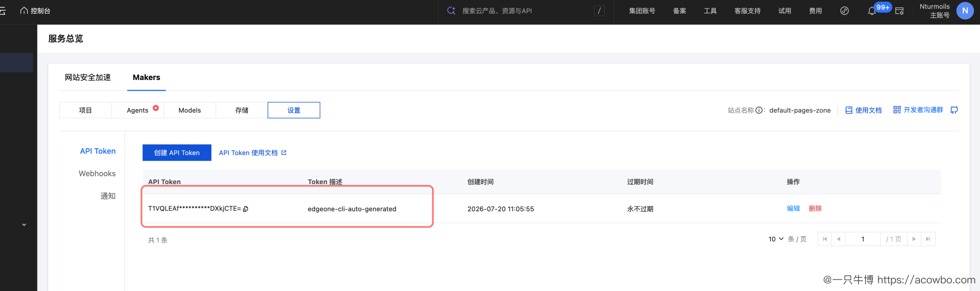
Task: Open the notification bell with 99+ badge
Action: click(872, 11)
